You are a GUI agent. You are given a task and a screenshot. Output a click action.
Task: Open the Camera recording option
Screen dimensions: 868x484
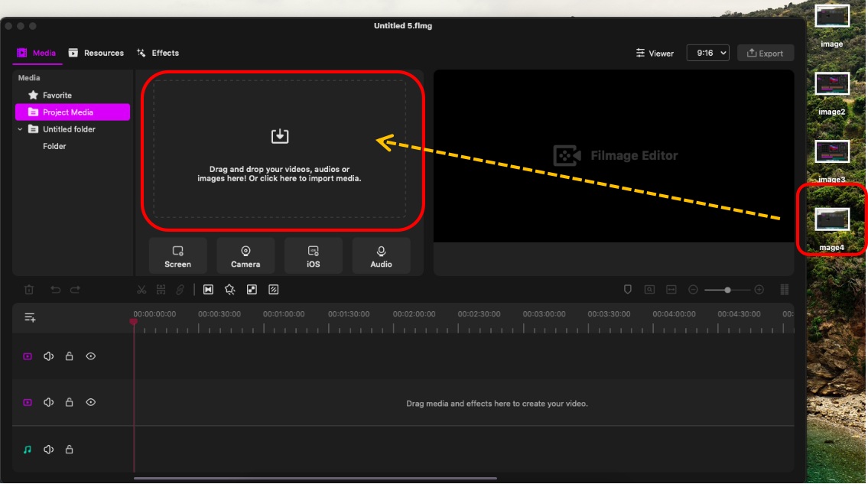(x=245, y=256)
